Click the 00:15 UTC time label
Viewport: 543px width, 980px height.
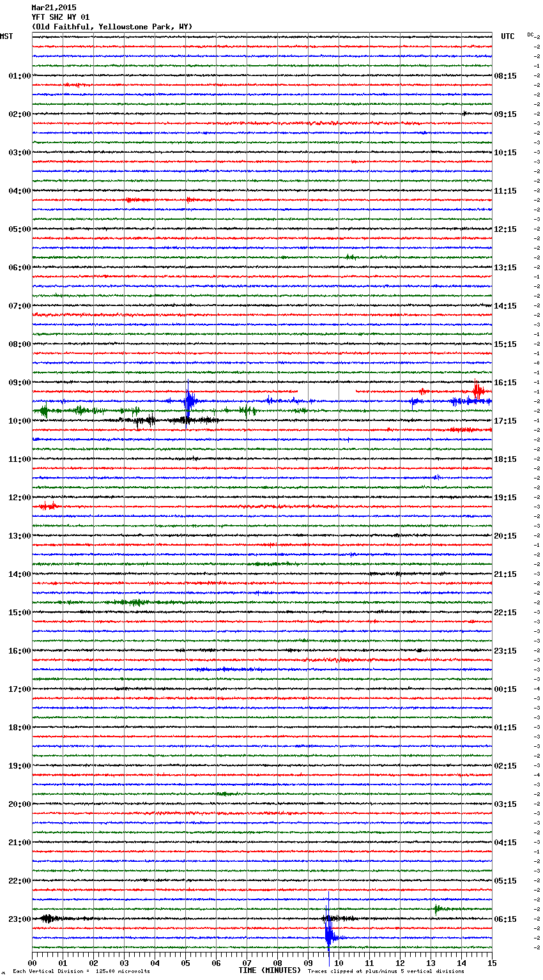(505, 689)
